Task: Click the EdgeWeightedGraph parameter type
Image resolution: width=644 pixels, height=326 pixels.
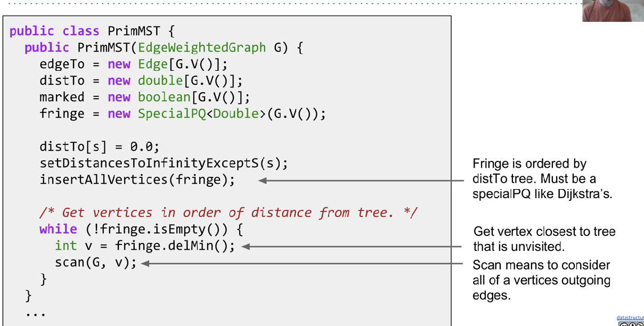Action: (x=201, y=47)
